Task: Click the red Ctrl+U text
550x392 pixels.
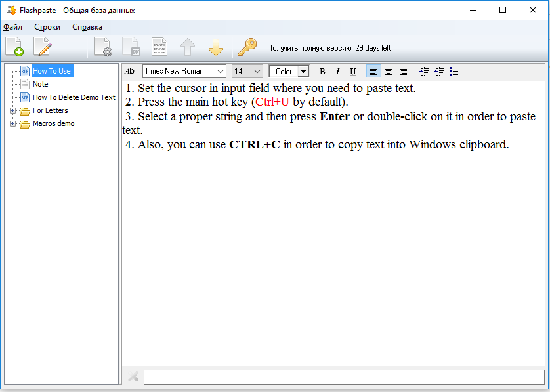Action: coord(272,102)
